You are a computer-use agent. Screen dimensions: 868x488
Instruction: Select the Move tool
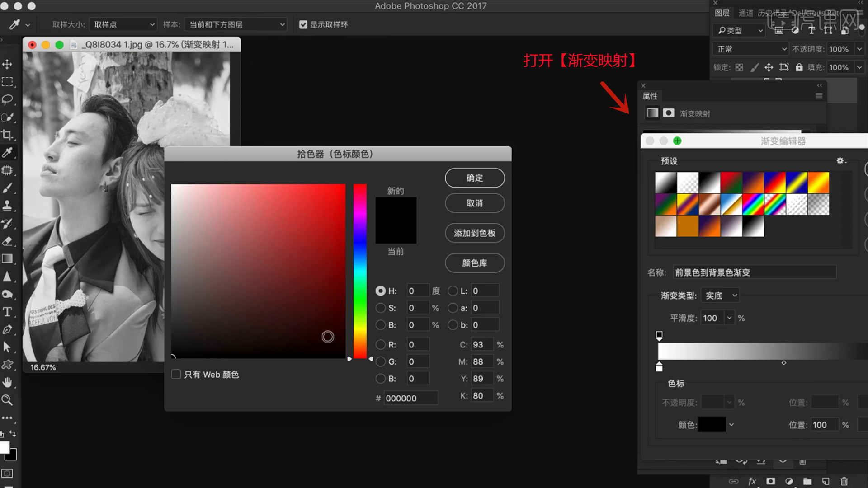click(7, 64)
